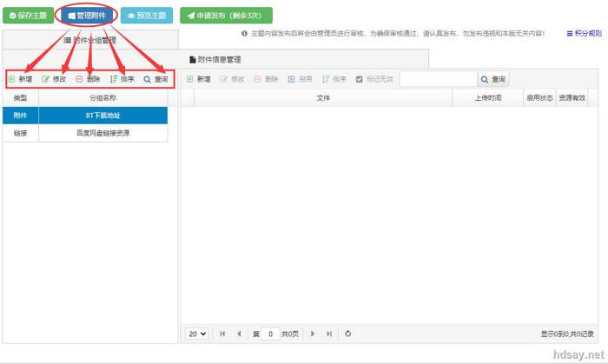Click the refresh icon in the pagination bar
Screen dimensions: 608x364
coord(347,334)
